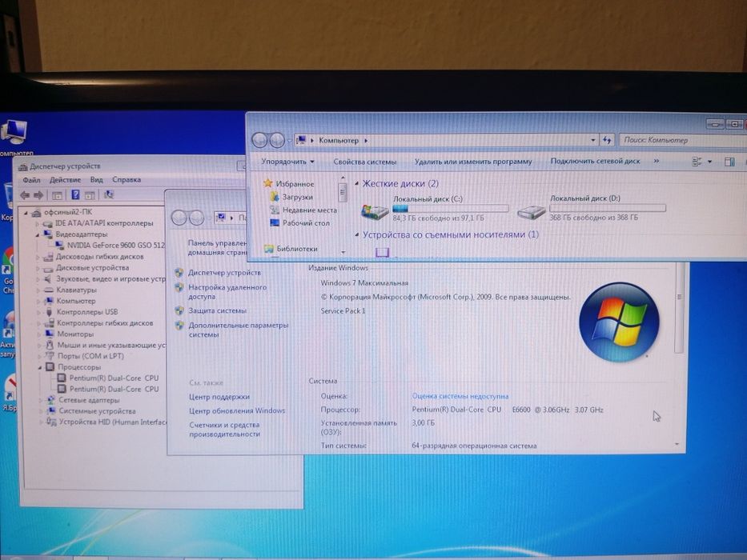Image resolution: width=747 pixels, height=560 pixels.
Task: Open Центр обновления Windows link
Action: click(237, 411)
